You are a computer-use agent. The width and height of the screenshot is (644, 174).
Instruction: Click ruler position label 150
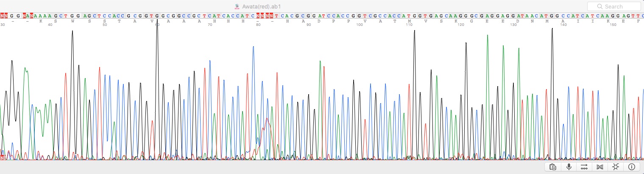coord(613,25)
